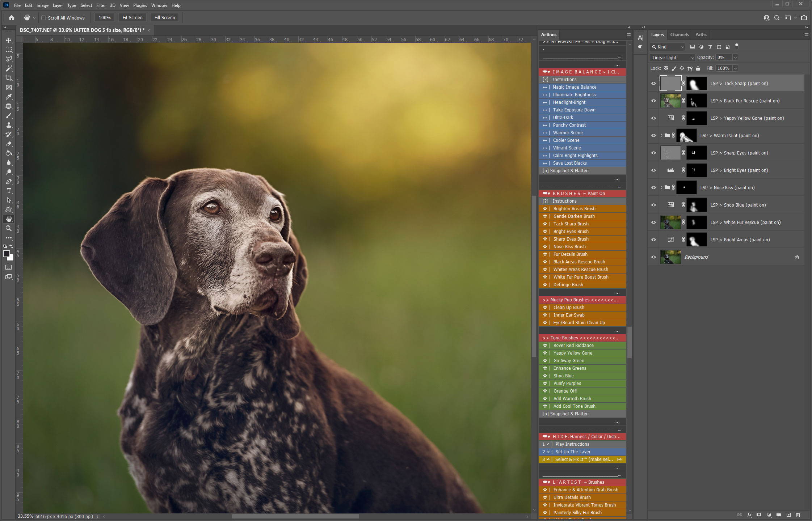
Task: Switch to the Channels tab
Action: pyautogui.click(x=679, y=35)
